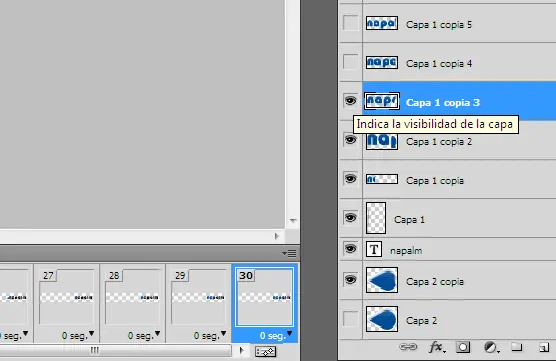Select the napalm text layer name
556x361 pixels.
406,251
